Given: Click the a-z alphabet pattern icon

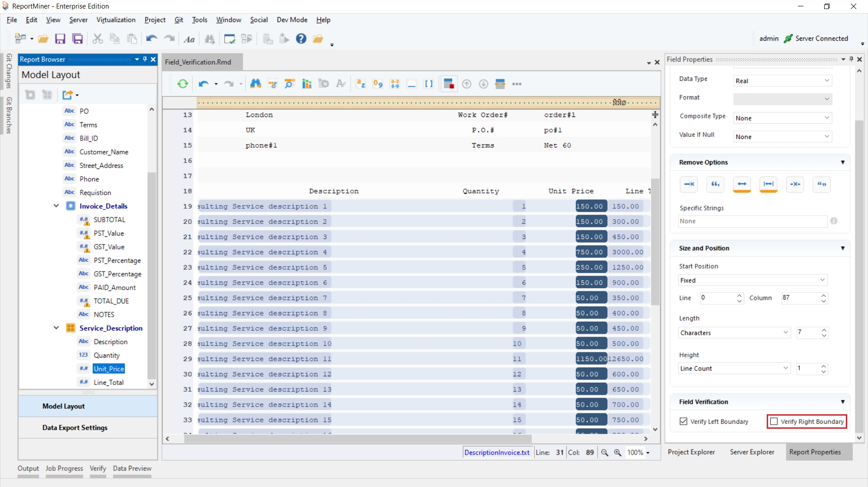Looking at the screenshot, I should (361, 84).
